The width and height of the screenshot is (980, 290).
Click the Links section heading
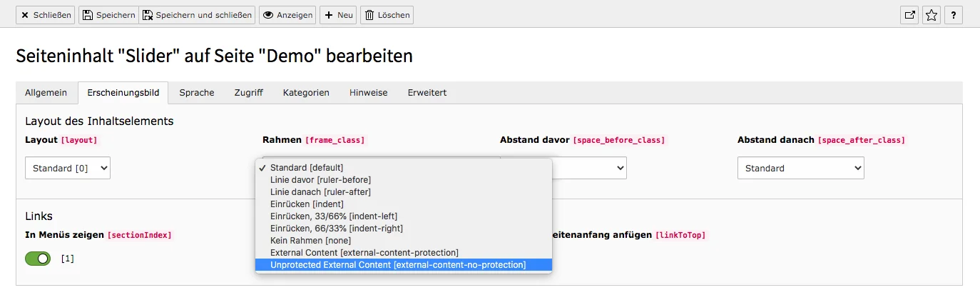click(x=39, y=216)
